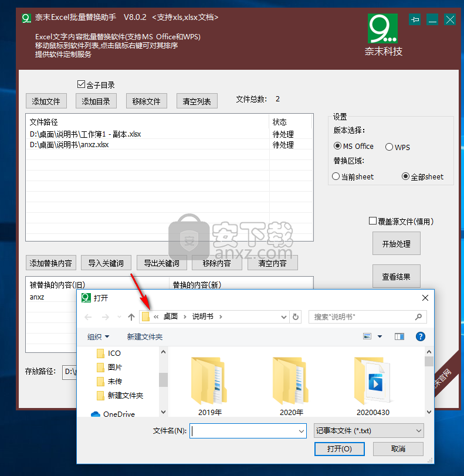Click the search magnifier icon
464x476 pixels.
pos(418,317)
